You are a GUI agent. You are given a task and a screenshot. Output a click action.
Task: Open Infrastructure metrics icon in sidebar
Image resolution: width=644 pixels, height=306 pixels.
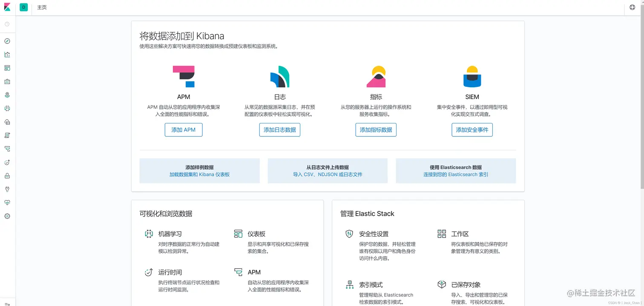7,122
